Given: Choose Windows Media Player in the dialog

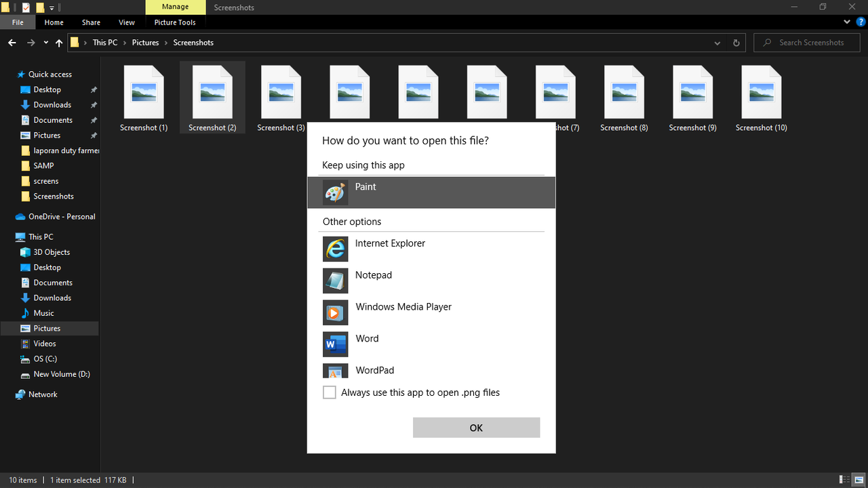Looking at the screenshot, I should [x=431, y=312].
